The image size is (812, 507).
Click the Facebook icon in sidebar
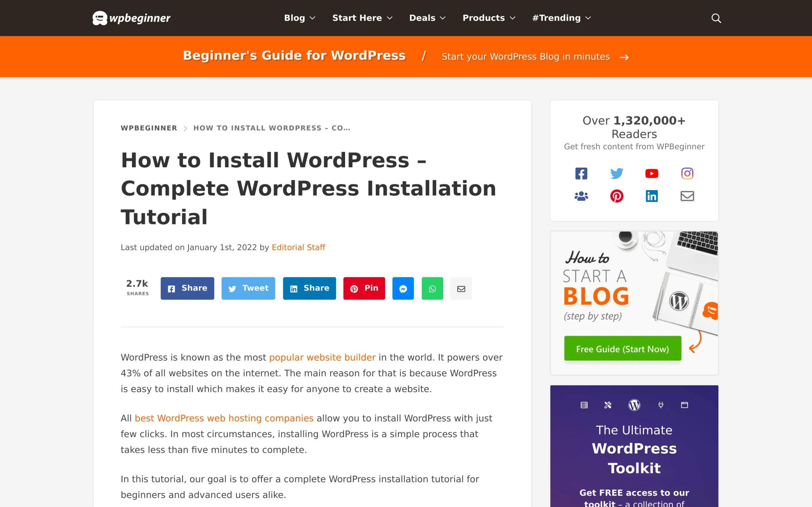[581, 173]
